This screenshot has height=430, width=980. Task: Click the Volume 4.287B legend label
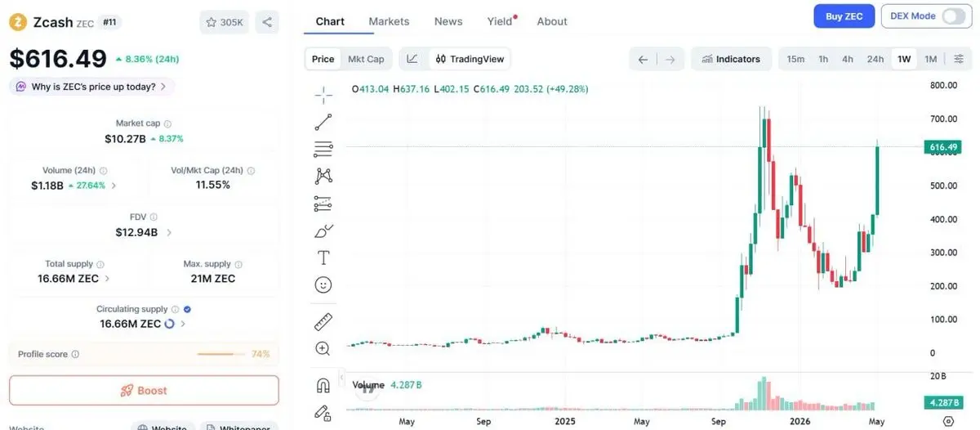coord(387,385)
